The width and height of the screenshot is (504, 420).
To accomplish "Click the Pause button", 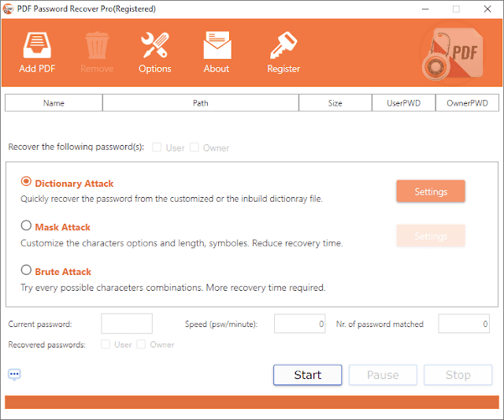I will point(383,375).
